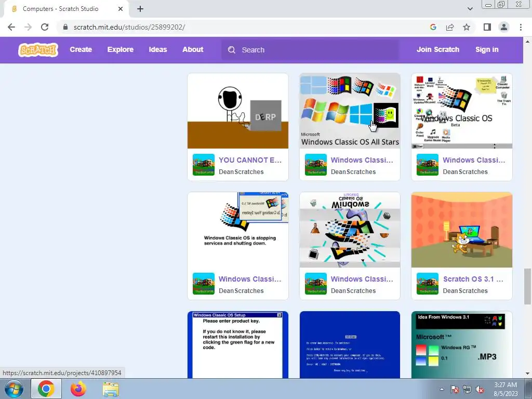The image size is (532, 399).
Task: Click the Scratch logo
Action: [x=38, y=50]
